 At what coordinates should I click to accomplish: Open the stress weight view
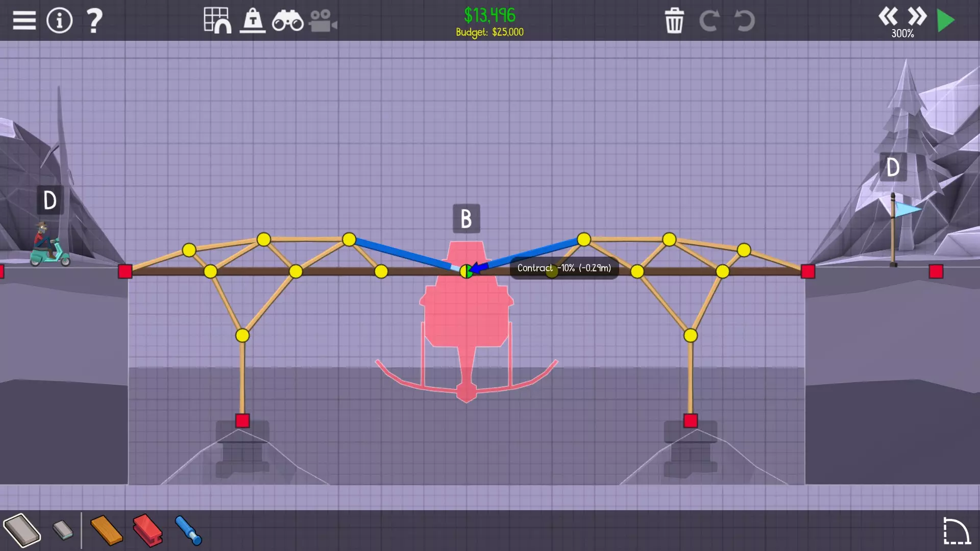point(253,20)
